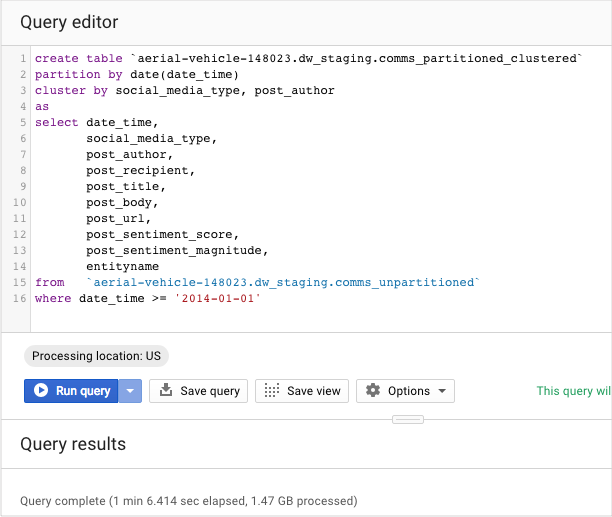Viewport: 612px width, 517px height.
Task: Click the Query editor heading
Action: click(69, 22)
